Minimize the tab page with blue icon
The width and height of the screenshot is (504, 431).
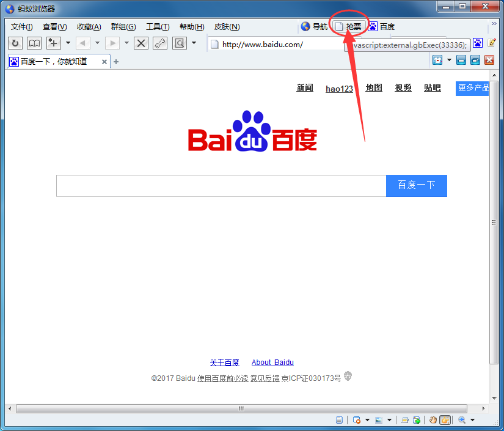coord(461,60)
